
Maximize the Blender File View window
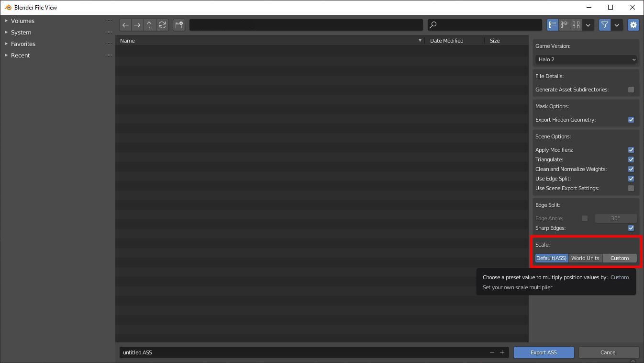[x=611, y=7]
